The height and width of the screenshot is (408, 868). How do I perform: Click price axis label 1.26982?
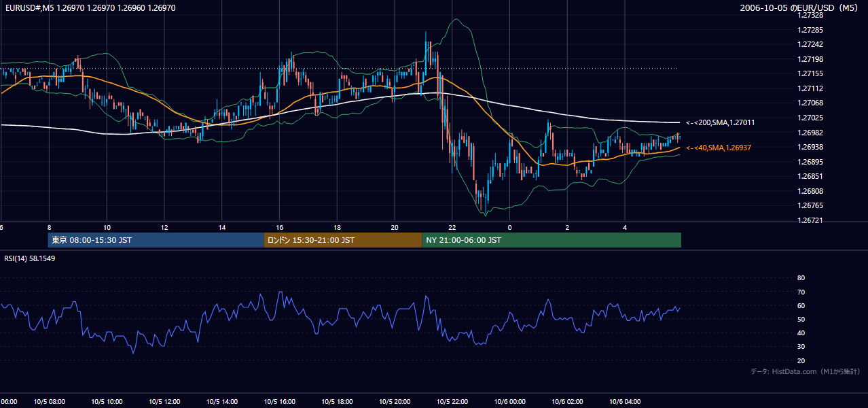[810, 133]
